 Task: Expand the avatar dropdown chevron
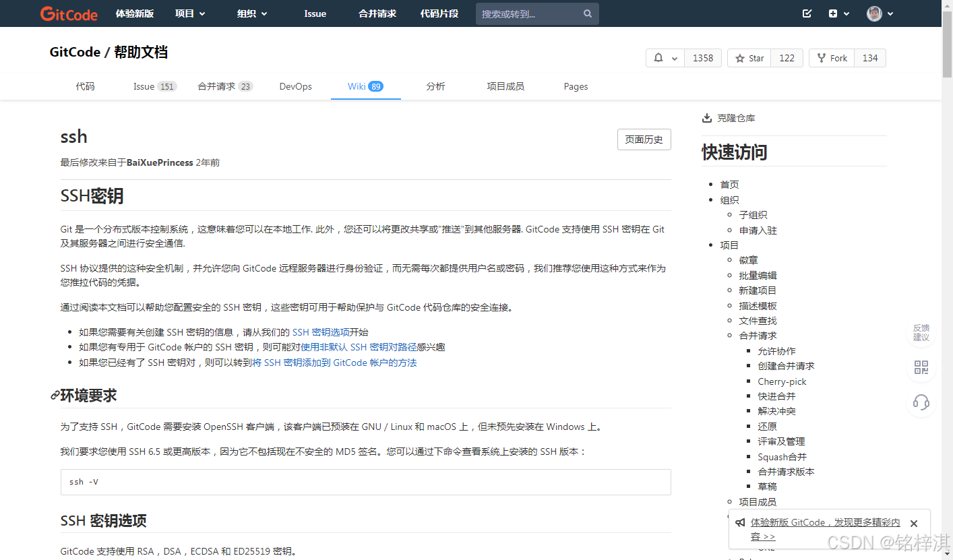890,13
